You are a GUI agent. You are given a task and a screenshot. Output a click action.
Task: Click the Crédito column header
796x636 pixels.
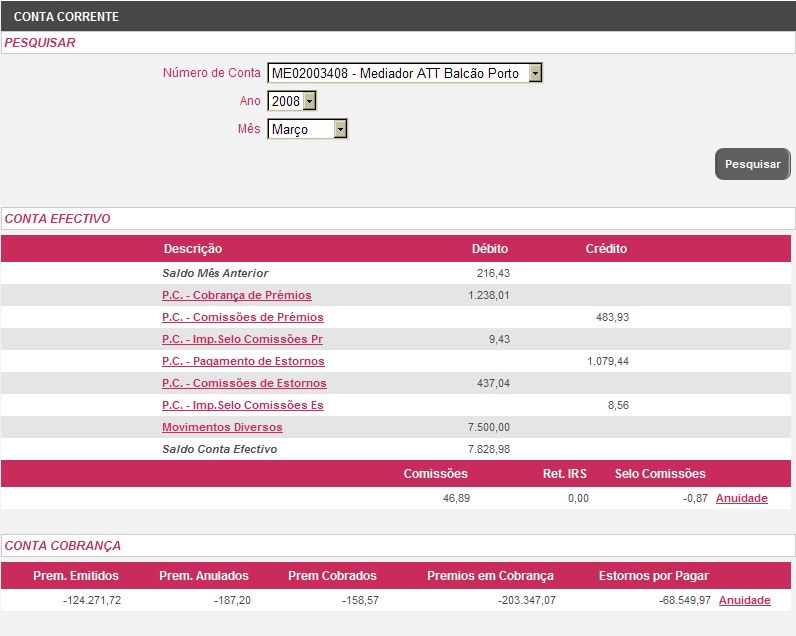(x=606, y=249)
